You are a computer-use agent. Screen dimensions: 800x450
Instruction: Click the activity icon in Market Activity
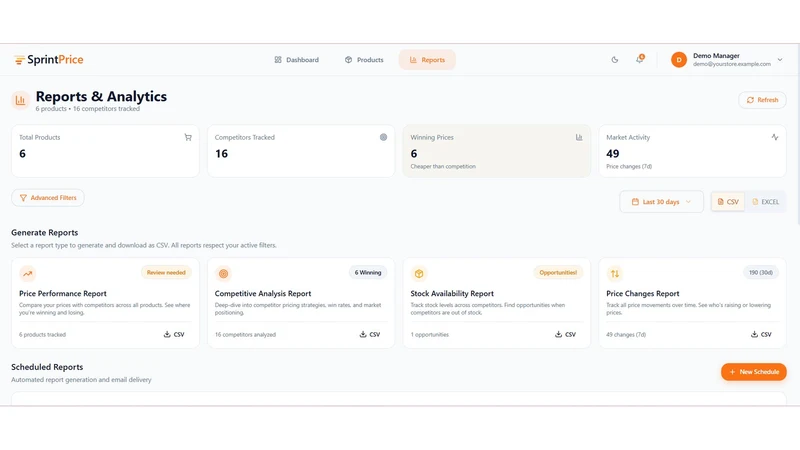point(774,137)
